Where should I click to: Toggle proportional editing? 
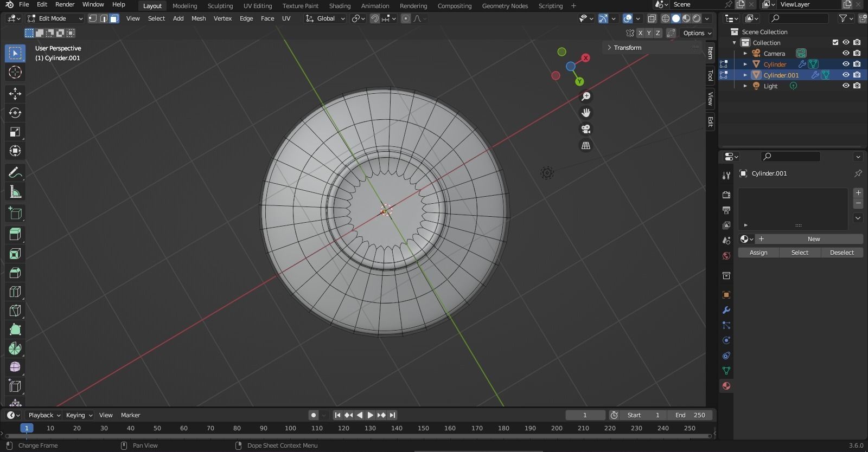pyautogui.click(x=405, y=18)
